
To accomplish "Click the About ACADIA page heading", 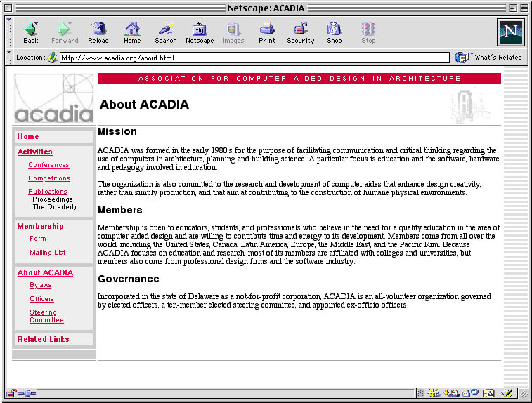I will click(144, 105).
